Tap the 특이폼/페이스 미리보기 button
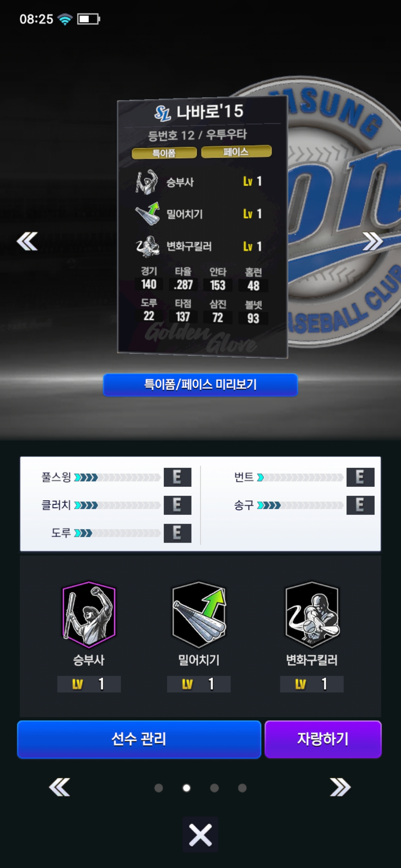The width and height of the screenshot is (401, 868). coord(200,385)
